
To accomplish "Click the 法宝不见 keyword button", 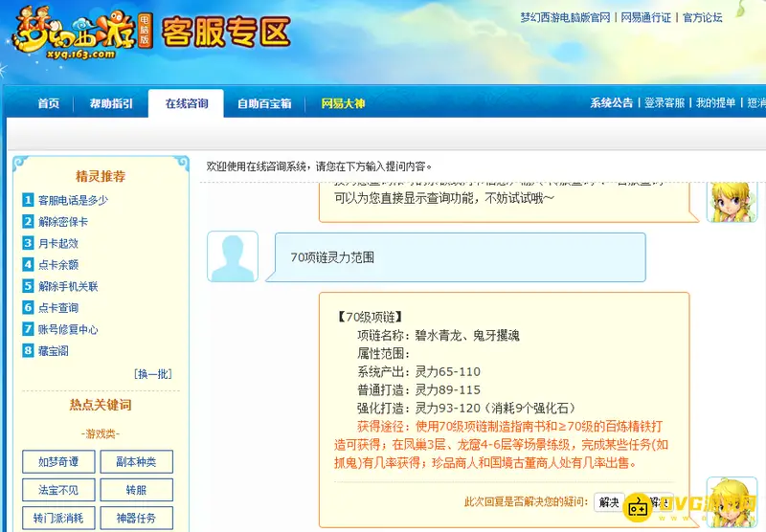I will tap(58, 490).
